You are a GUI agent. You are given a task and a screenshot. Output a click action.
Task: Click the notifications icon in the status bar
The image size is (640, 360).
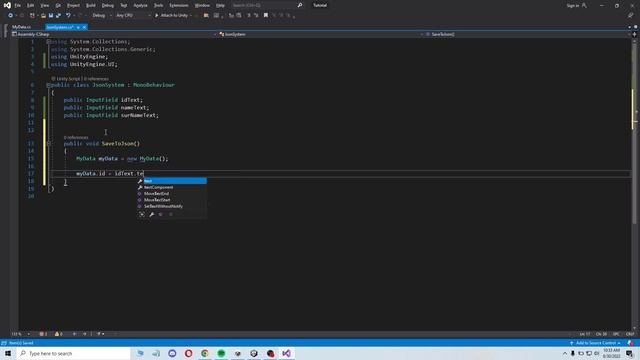point(631,343)
